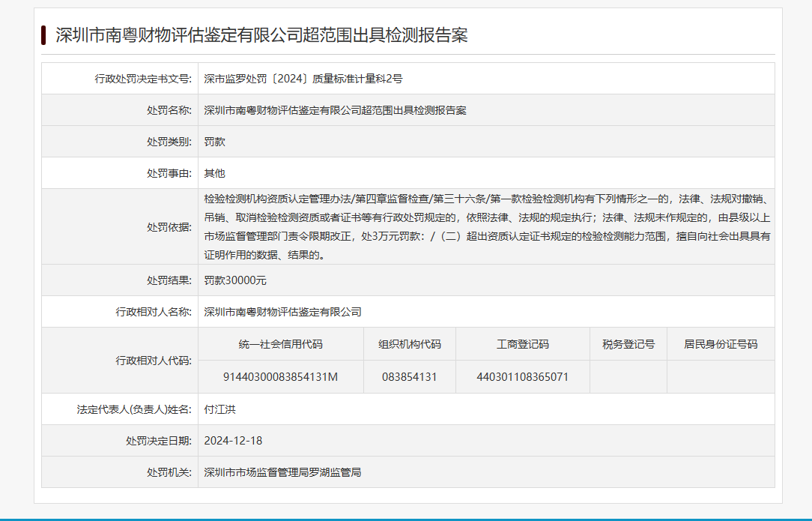Select organization code 083854131
The width and height of the screenshot is (812, 521).
click(x=410, y=377)
